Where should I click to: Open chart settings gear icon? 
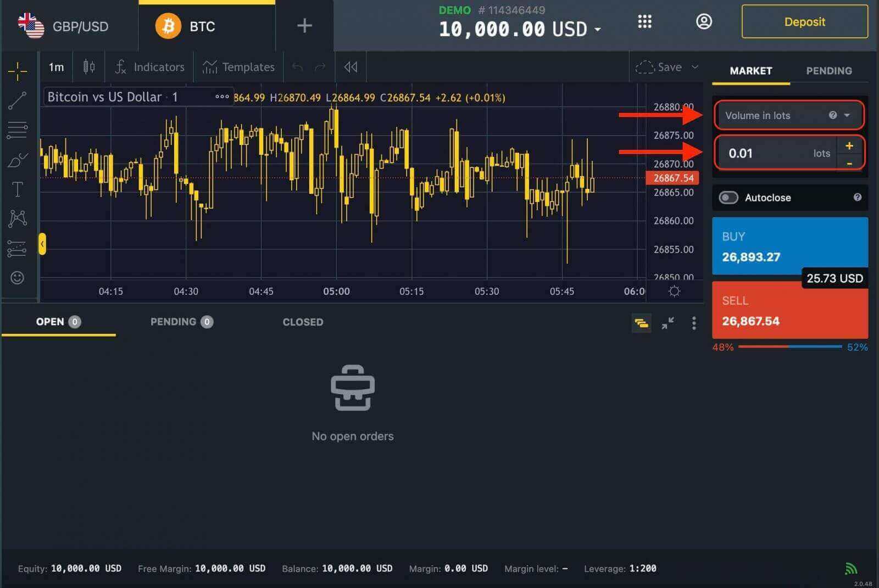click(x=675, y=291)
